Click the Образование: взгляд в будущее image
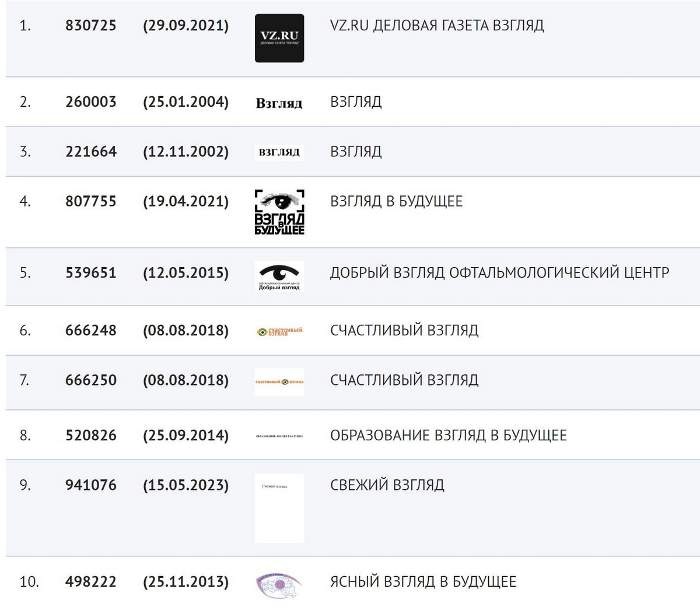 coord(279,436)
